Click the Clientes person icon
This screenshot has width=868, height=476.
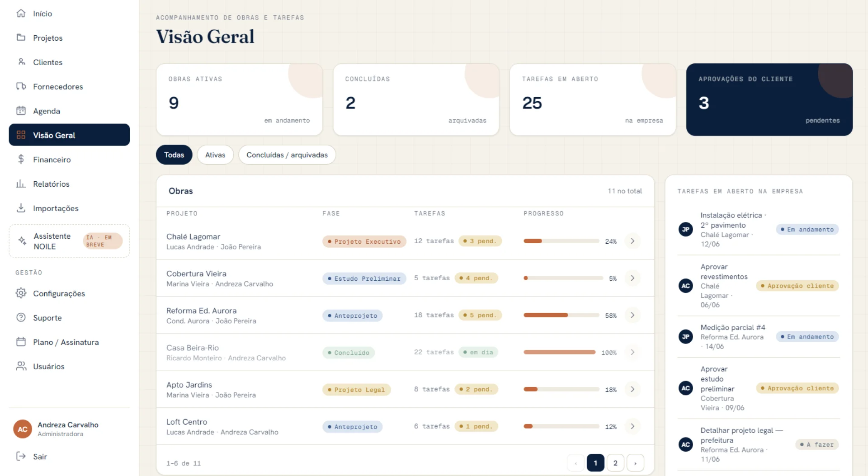(21, 62)
